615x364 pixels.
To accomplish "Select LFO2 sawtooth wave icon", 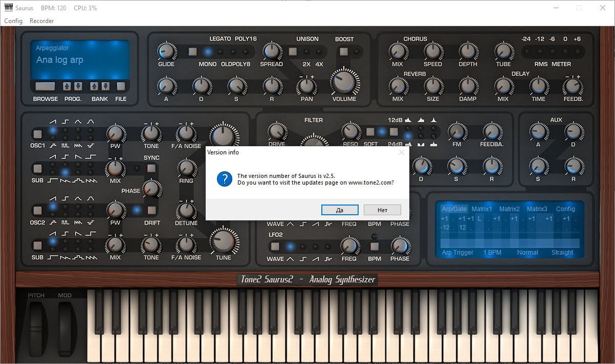I will [x=315, y=259].
